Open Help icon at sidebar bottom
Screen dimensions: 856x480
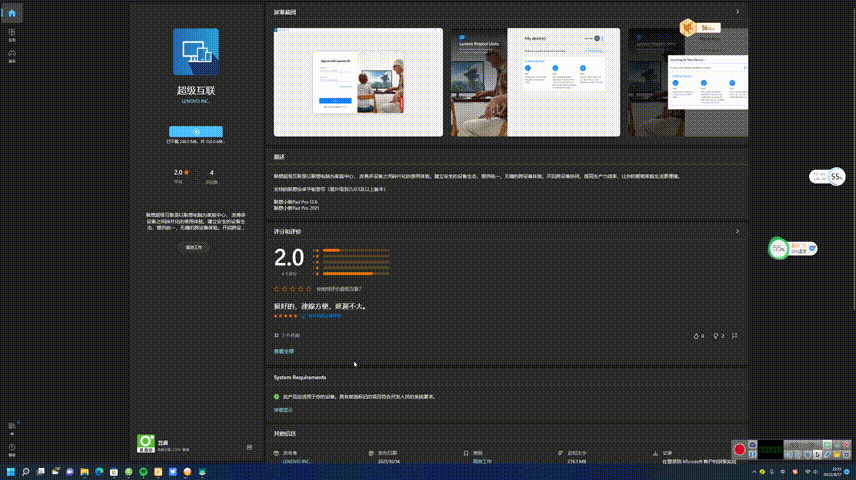click(x=12, y=449)
